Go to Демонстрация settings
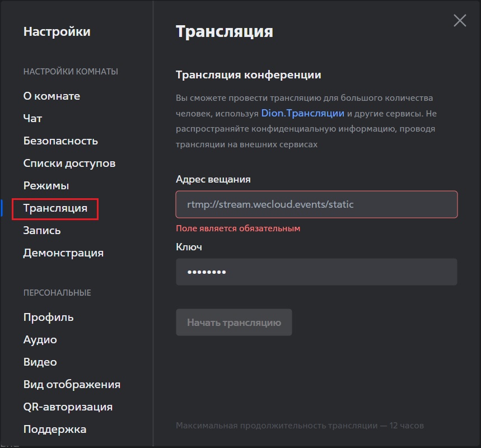This screenshot has width=481, height=448. point(63,253)
